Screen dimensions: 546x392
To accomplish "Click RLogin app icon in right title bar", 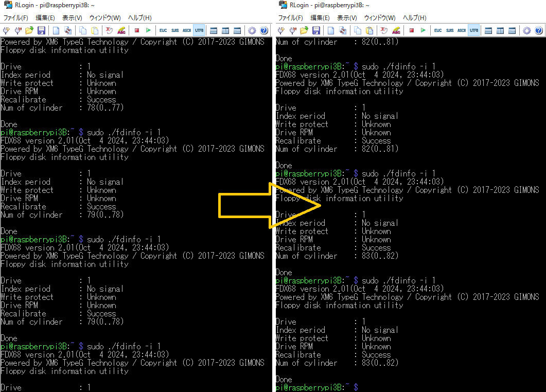I will [x=283, y=5].
